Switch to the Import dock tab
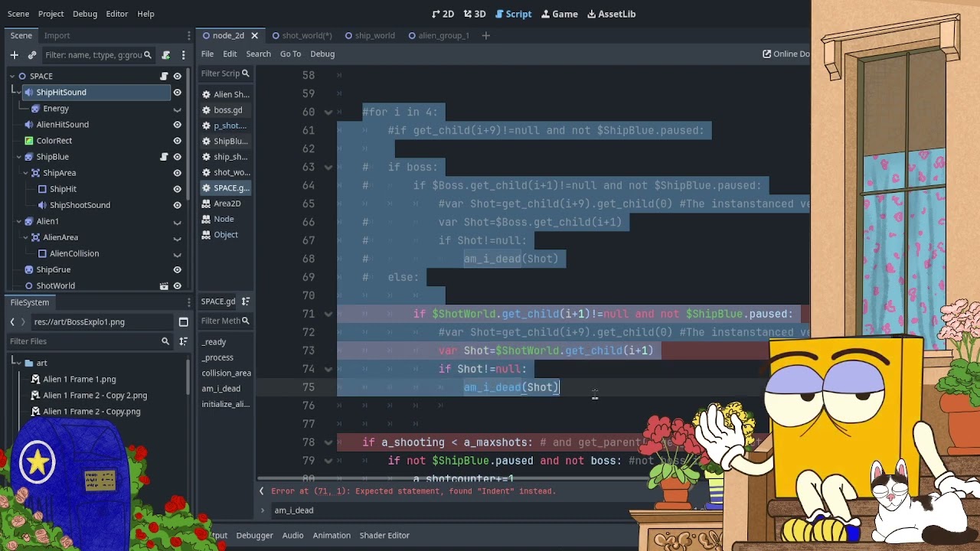Image resolution: width=980 pixels, height=551 pixels. [x=57, y=35]
